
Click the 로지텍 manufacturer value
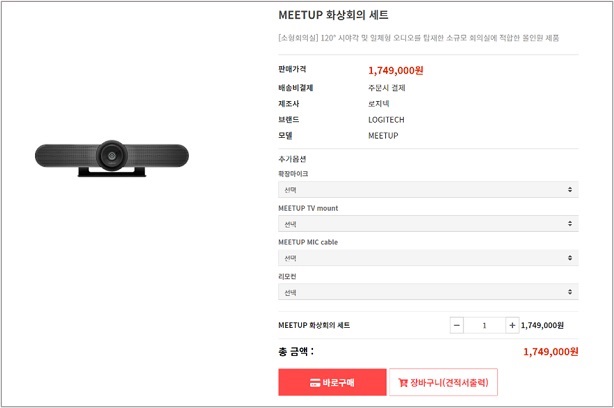[379, 103]
